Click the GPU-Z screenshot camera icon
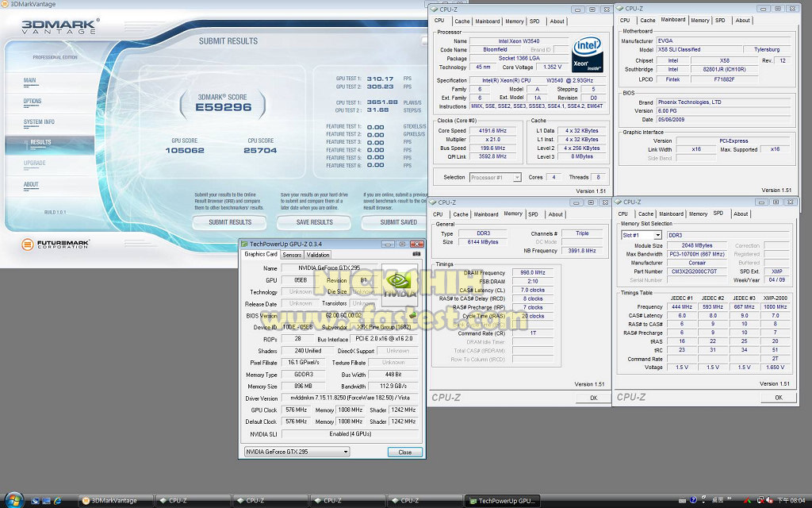The image size is (812, 508). coord(416,255)
